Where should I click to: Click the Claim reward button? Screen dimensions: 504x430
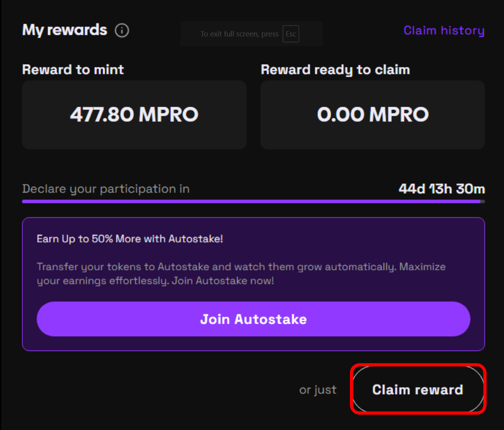(x=418, y=389)
